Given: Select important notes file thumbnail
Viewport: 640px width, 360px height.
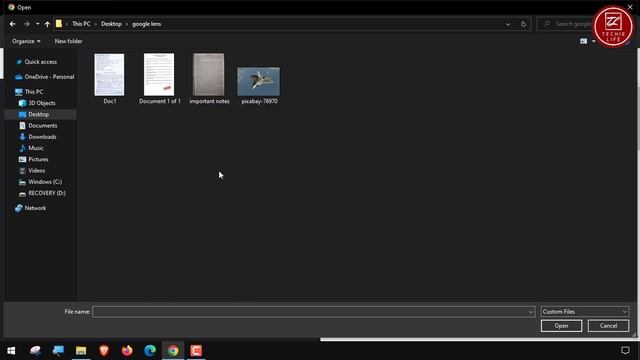Looking at the screenshot, I should pyautogui.click(x=209, y=75).
